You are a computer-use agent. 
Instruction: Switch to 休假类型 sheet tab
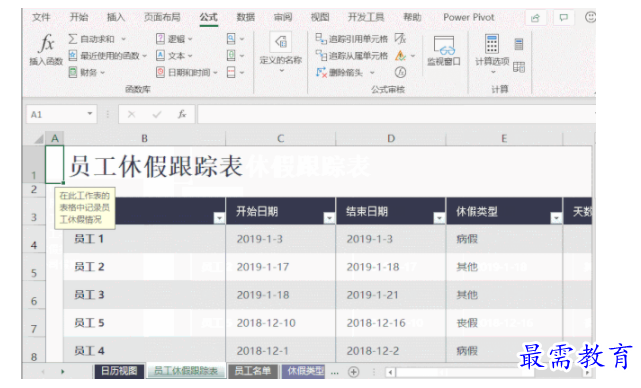304,371
